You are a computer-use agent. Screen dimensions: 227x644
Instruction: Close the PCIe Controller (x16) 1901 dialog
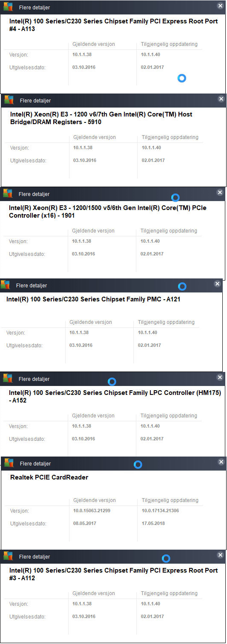click(x=220, y=193)
